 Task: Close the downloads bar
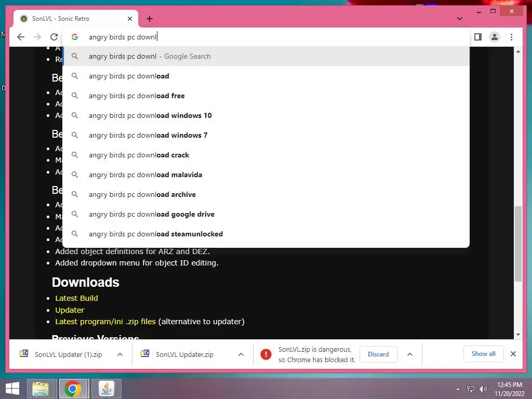click(513, 354)
